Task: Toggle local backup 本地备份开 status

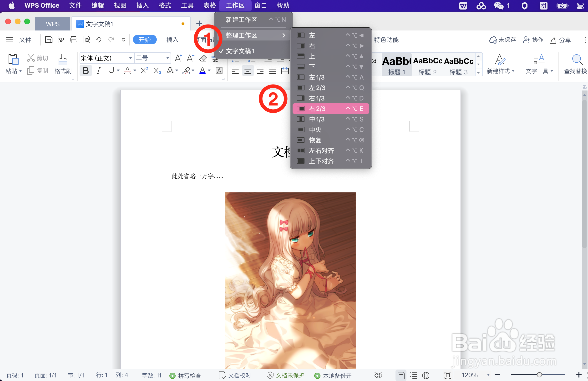Action: (x=333, y=376)
